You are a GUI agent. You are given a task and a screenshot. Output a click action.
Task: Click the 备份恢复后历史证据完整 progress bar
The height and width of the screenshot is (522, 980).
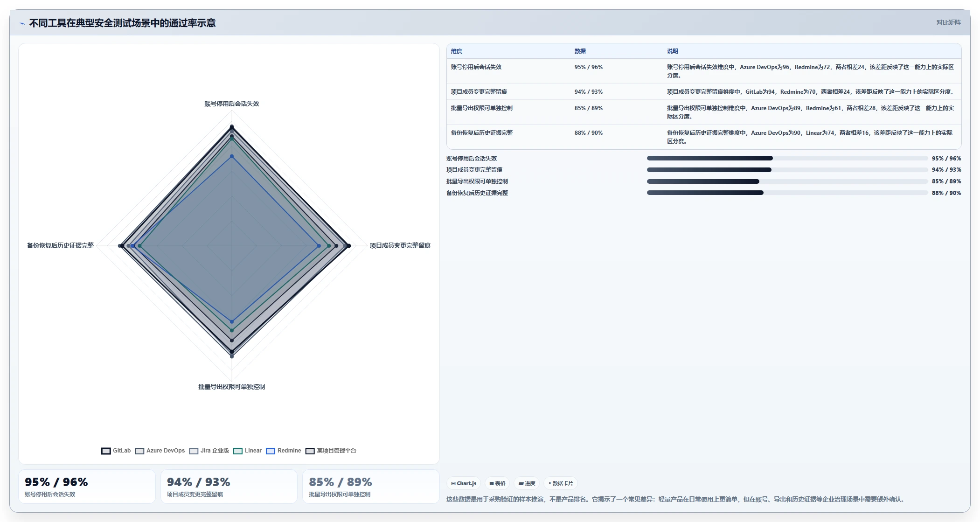(787, 193)
